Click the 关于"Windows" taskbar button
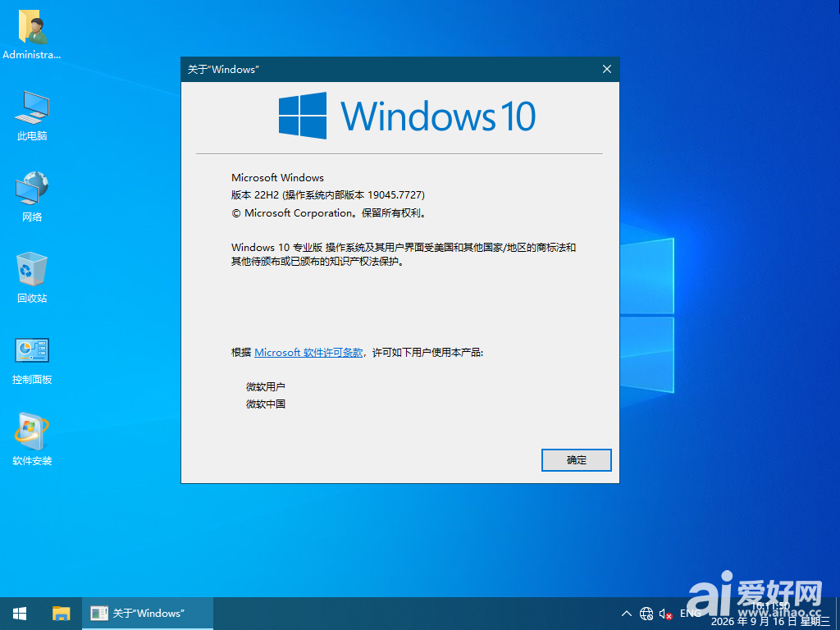Image resolution: width=840 pixels, height=630 pixels. tap(148, 614)
